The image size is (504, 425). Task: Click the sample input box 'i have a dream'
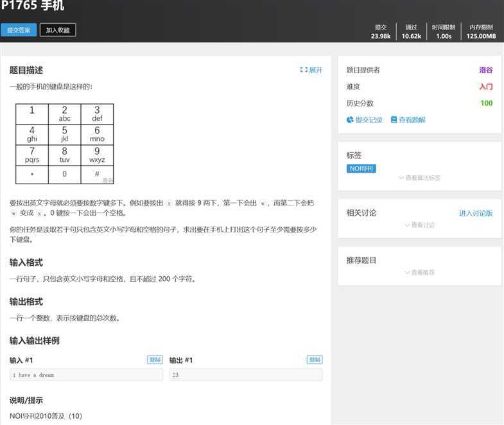tap(86, 375)
